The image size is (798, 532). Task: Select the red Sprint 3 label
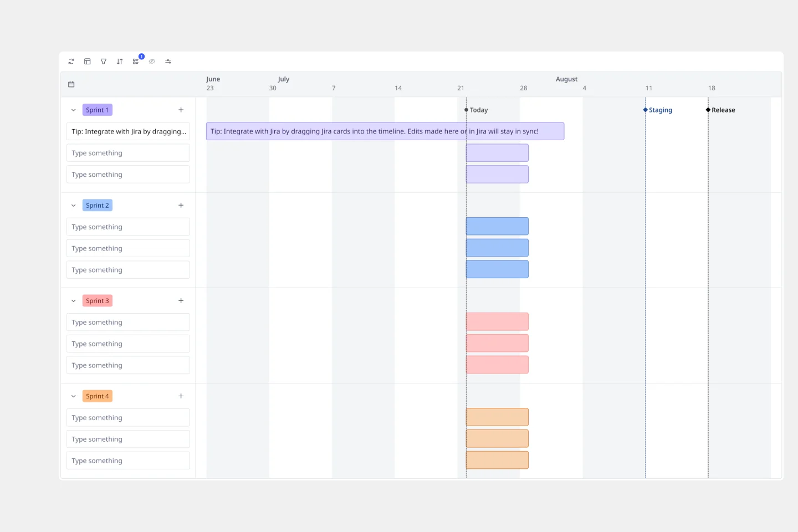coord(98,300)
